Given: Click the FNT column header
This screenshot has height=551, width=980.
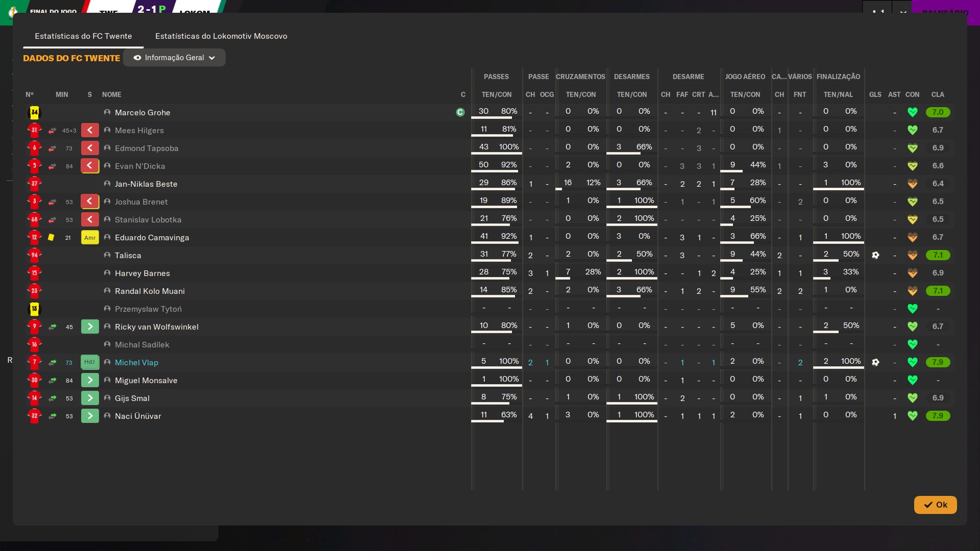Looking at the screenshot, I should click(x=800, y=94).
